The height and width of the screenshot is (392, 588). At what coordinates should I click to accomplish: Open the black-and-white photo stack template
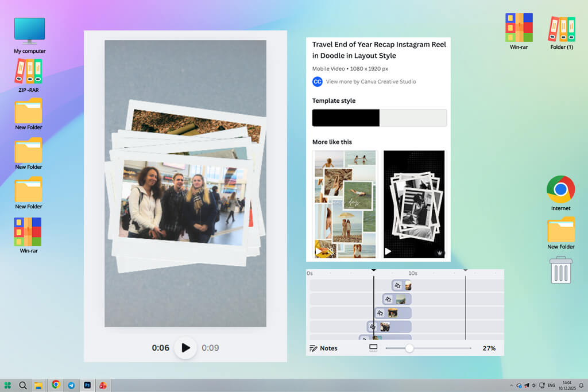(x=414, y=204)
